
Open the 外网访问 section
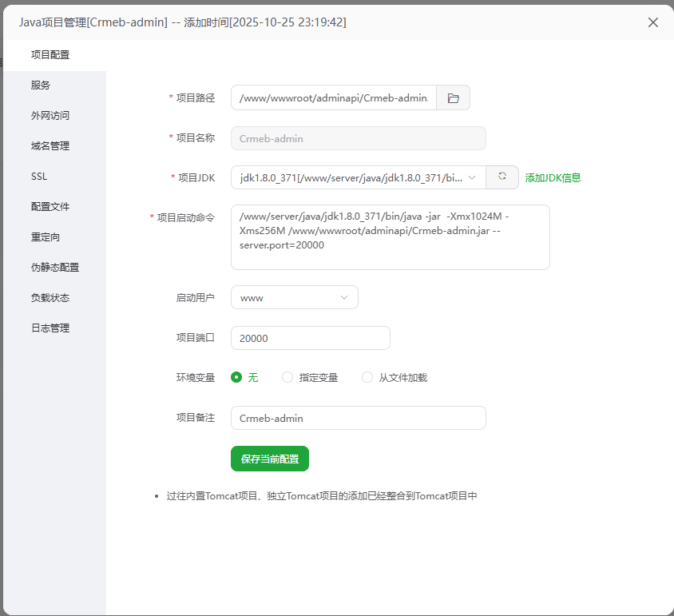coord(50,115)
